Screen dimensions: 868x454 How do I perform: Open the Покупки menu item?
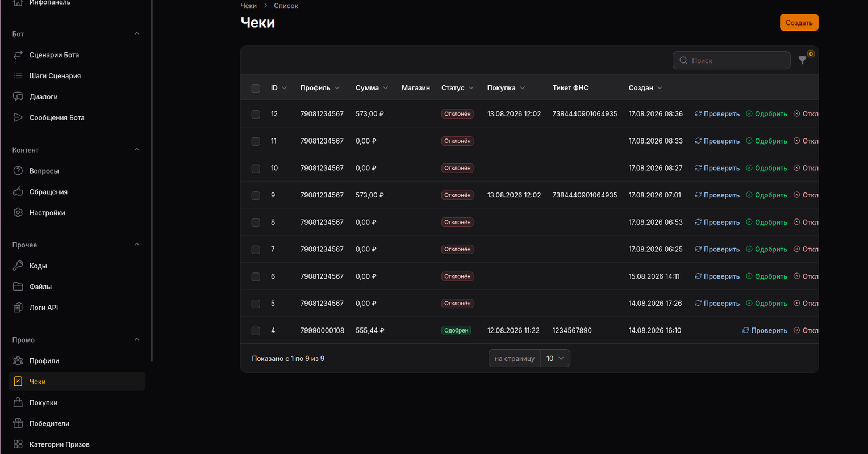click(77, 403)
